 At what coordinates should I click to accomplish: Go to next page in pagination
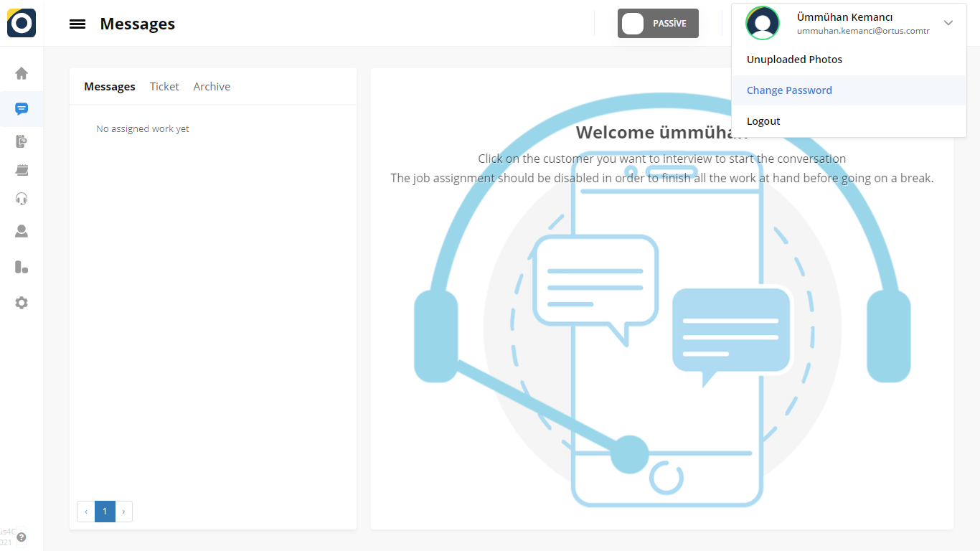pyautogui.click(x=123, y=512)
